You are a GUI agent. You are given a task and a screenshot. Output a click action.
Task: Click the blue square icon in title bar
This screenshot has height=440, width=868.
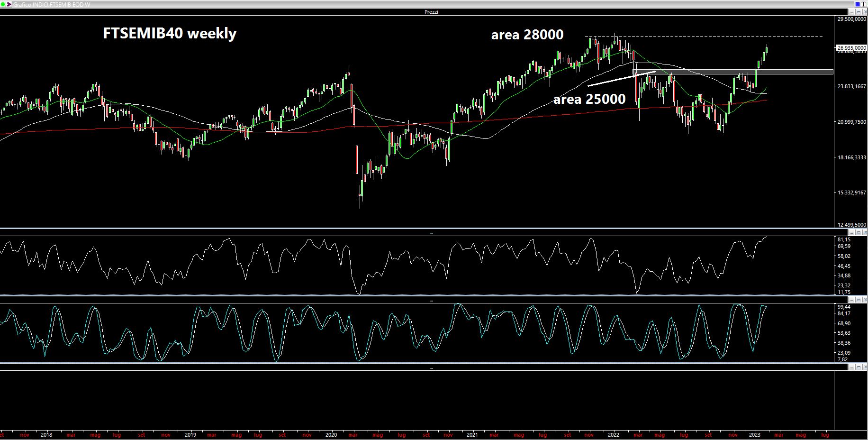coord(858,4)
